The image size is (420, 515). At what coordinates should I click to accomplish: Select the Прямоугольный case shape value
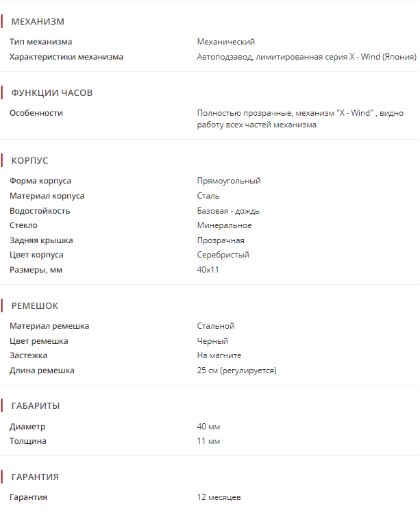pos(229,181)
